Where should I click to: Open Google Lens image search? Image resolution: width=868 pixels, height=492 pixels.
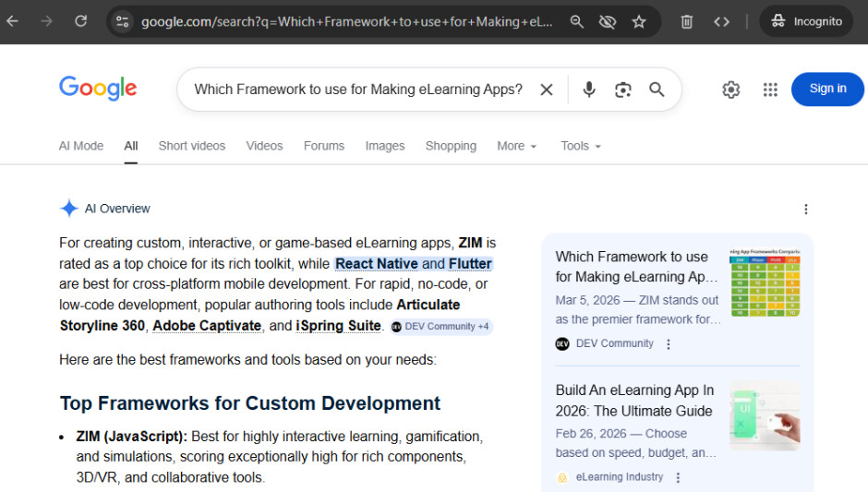click(623, 90)
